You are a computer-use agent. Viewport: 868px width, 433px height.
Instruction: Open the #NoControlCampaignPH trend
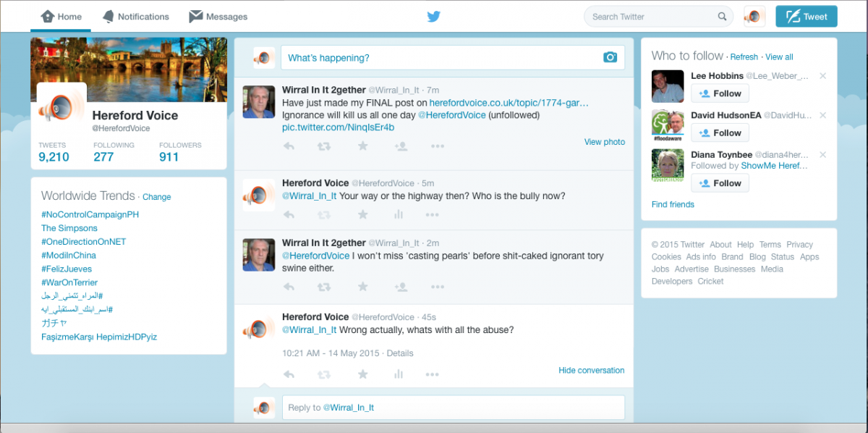coord(90,214)
